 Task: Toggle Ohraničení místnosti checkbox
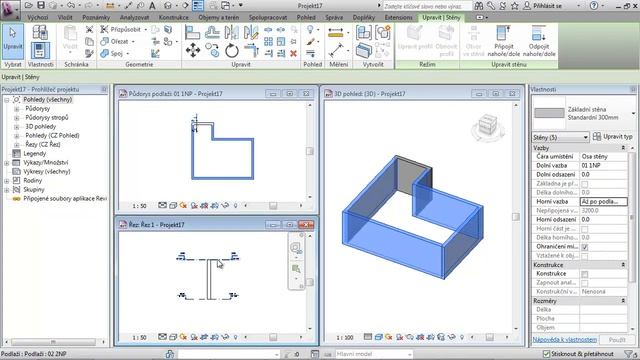pos(584,247)
